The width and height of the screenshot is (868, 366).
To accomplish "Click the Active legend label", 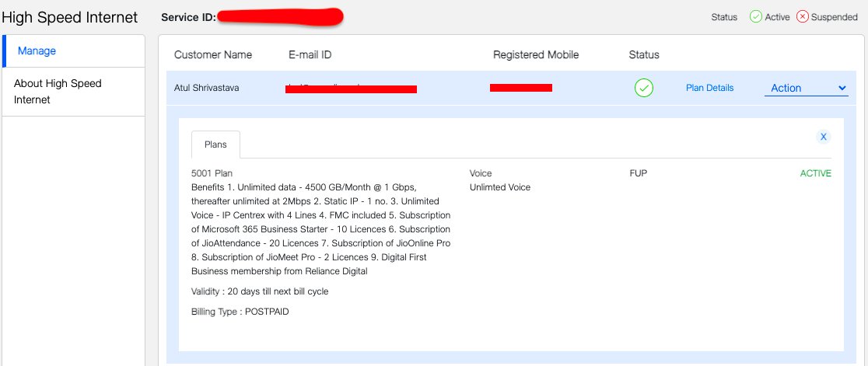I will point(777,17).
